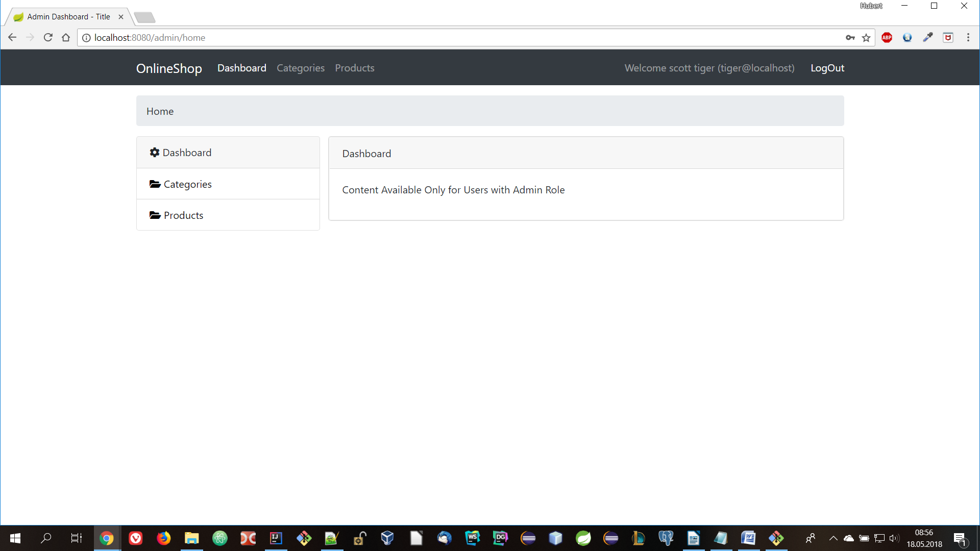Viewport: 980px width, 551px height.
Task: Go to browser home page icon
Action: (x=66, y=38)
